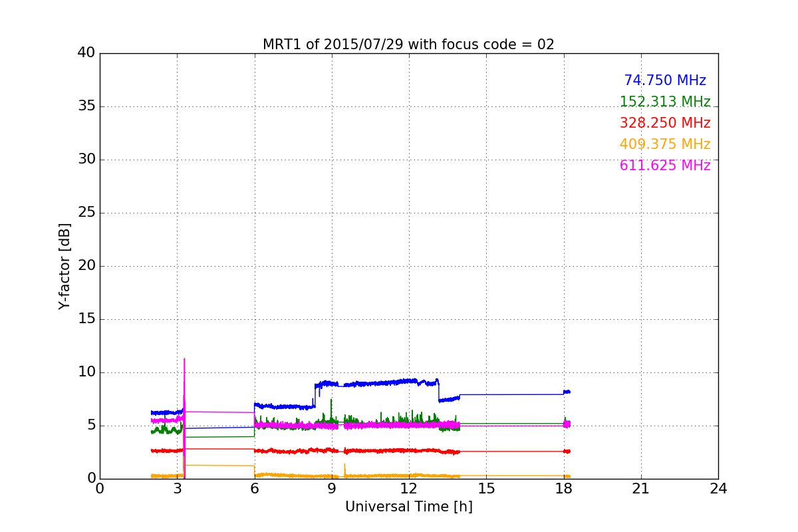Click the y-axis tick label 30
Screen dimensions: 798x532
point(86,160)
